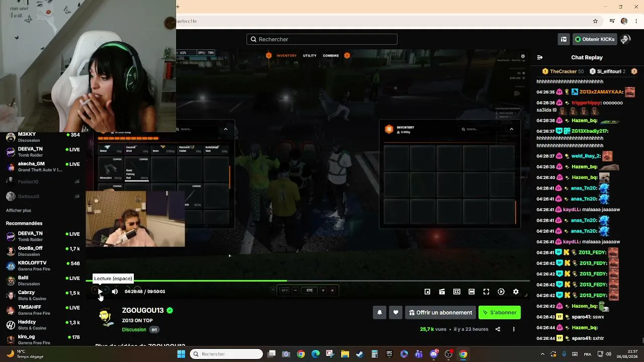Open KROLOFFTV recommended channel
This screenshot has width=644, height=362.
[x=43, y=266]
